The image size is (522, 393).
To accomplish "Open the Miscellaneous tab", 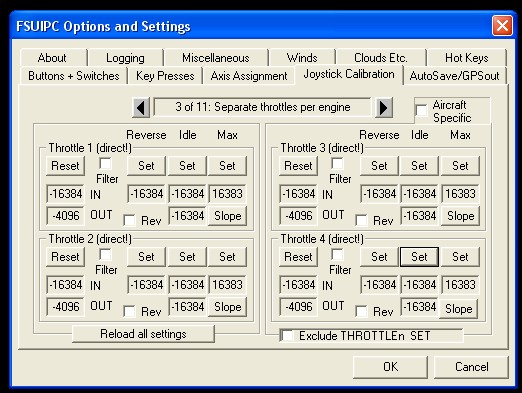I will coord(216,58).
